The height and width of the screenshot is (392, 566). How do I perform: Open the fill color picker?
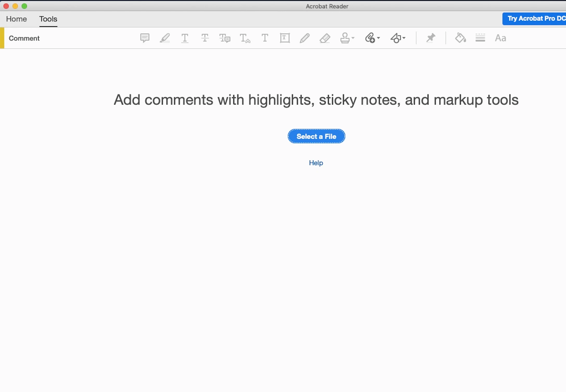point(460,38)
